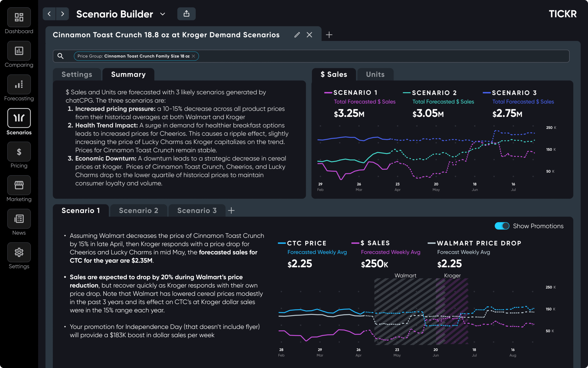Click the search magnifier icon

tap(60, 56)
